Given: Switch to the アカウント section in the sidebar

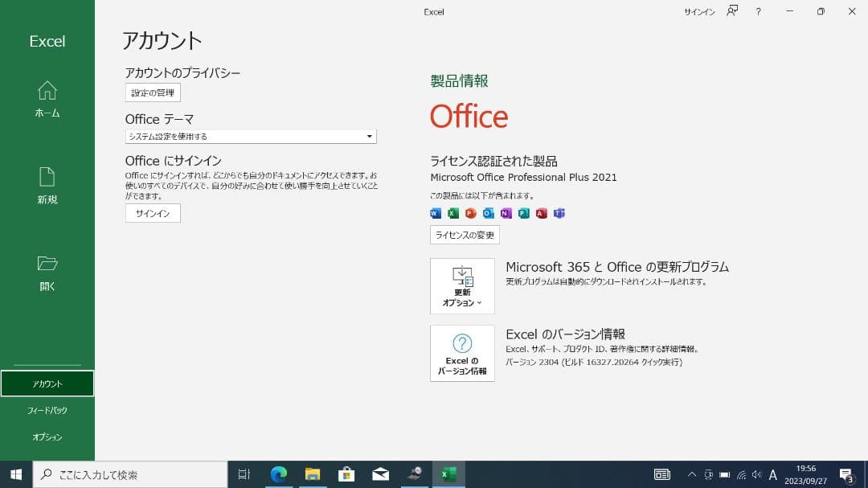Looking at the screenshot, I should (47, 383).
